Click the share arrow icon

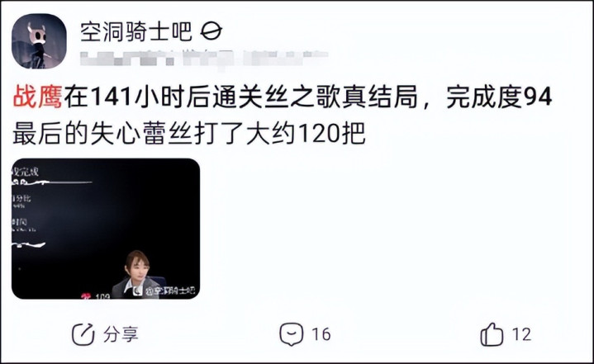83,334
